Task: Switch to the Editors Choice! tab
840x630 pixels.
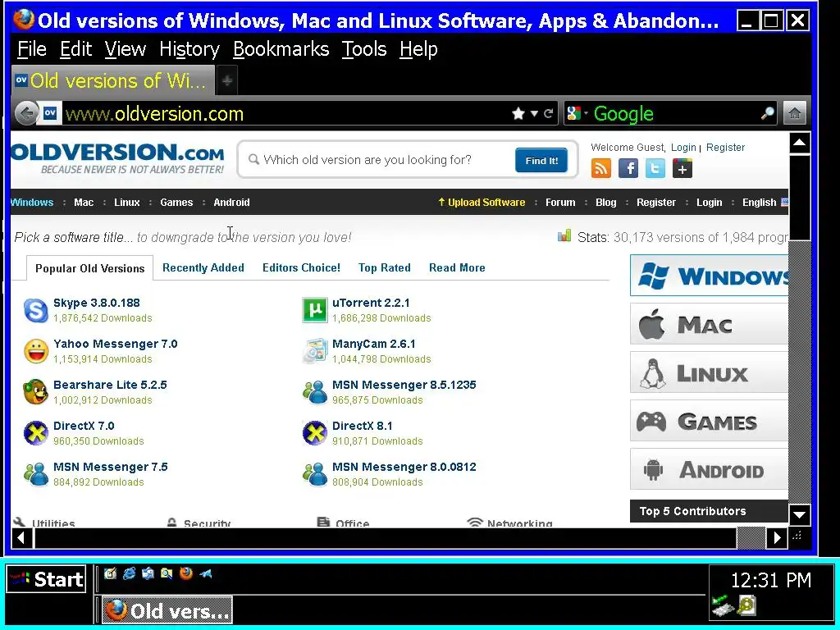Action: (x=301, y=268)
